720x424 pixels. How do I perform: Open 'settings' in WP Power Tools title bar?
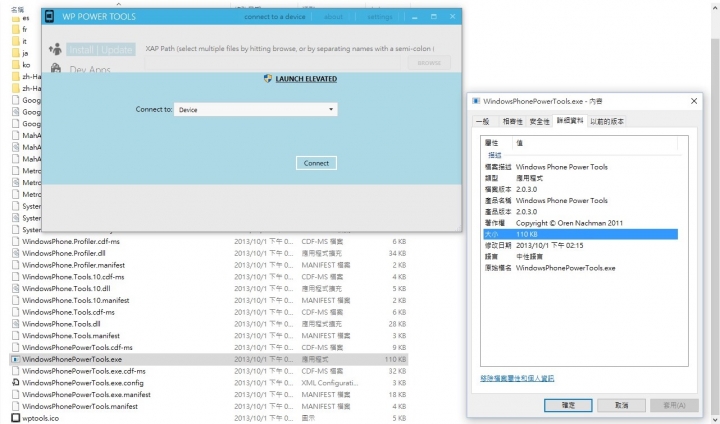point(380,17)
